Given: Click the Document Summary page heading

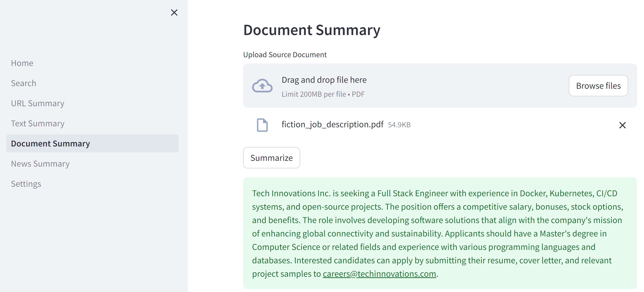Looking at the screenshot, I should pyautogui.click(x=312, y=30).
